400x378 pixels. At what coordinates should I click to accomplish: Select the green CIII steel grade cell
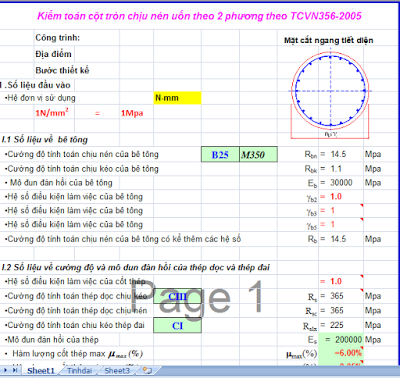[177, 296]
